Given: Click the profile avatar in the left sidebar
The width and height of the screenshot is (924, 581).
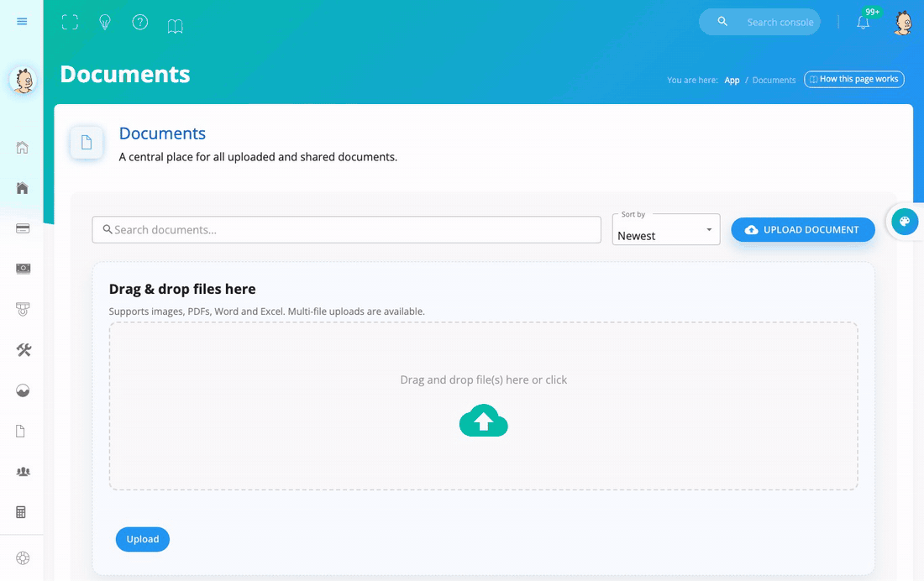Looking at the screenshot, I should [x=23, y=80].
